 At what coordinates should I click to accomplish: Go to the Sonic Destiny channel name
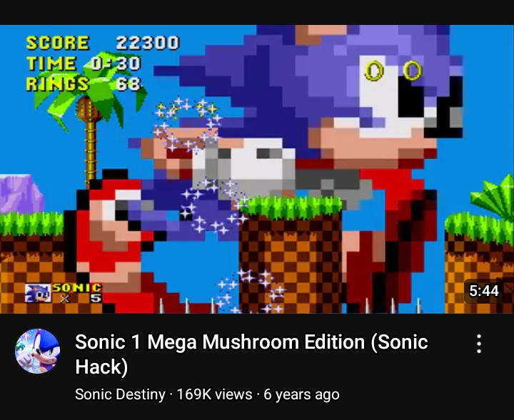[x=120, y=394]
